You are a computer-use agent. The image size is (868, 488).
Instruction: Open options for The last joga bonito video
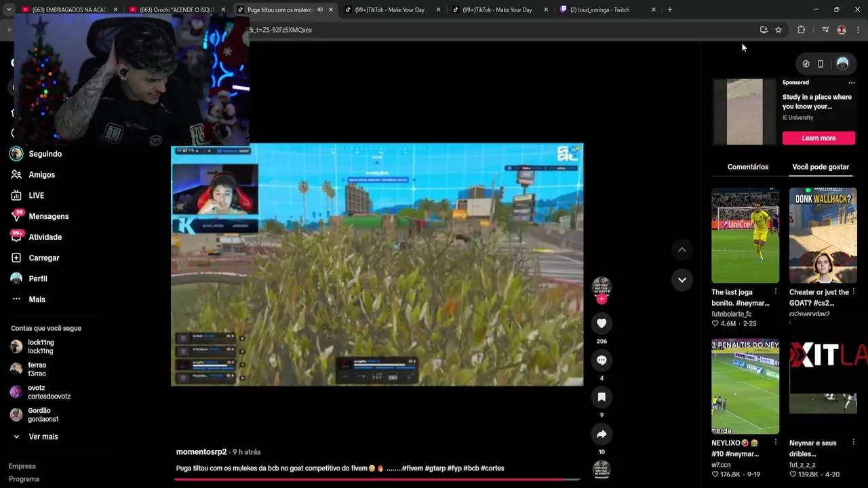776,292
